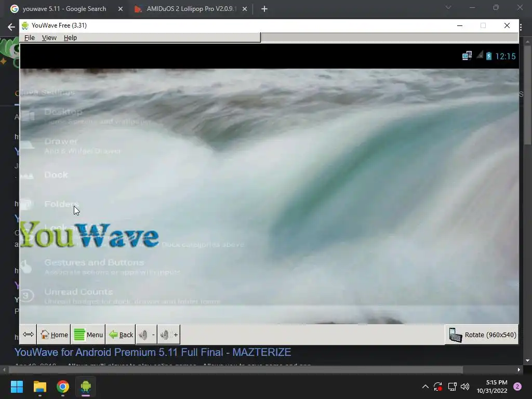The height and width of the screenshot is (399, 532).
Task: Open YouWave for Android Premium 5.11 MAZTERIZE link
Action: point(153,352)
